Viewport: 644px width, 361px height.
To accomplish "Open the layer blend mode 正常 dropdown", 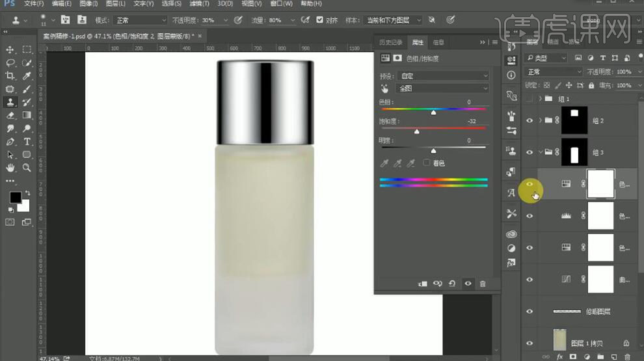I will (553, 72).
